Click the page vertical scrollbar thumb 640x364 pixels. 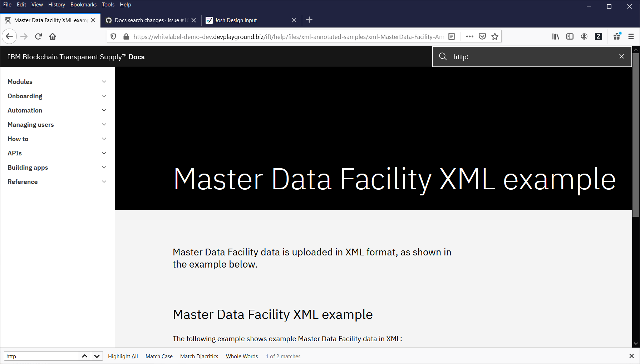pyautogui.click(x=636, y=135)
